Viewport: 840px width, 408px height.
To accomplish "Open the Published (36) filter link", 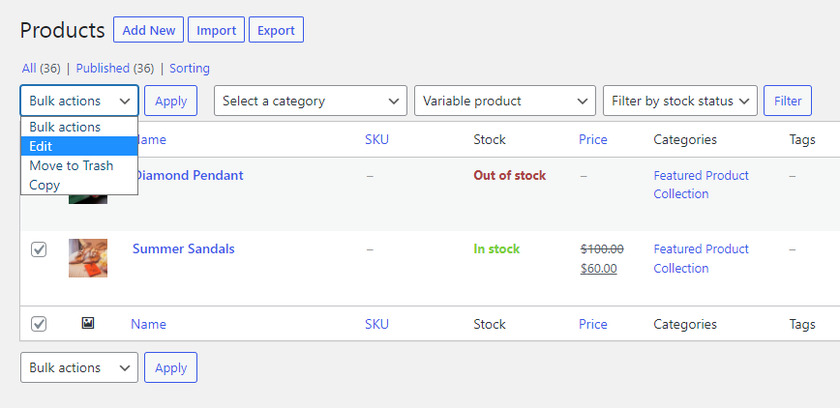I will coord(115,69).
